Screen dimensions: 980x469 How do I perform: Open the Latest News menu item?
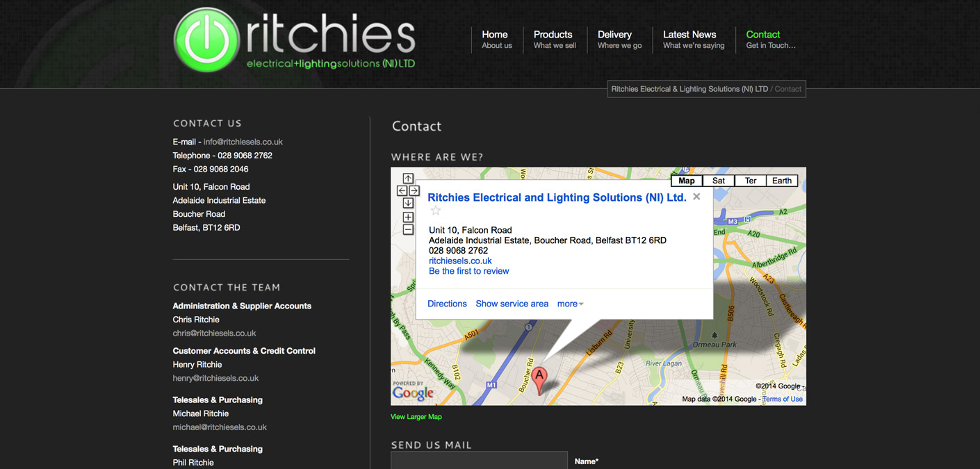[694, 40]
